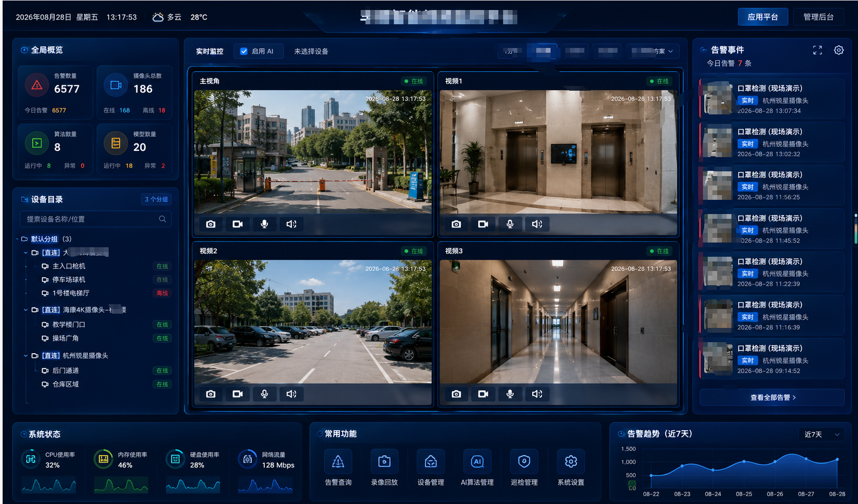Viewport: 858px width, 504px height.
Task: Click 查看全部告警 button
Action: coord(773,398)
